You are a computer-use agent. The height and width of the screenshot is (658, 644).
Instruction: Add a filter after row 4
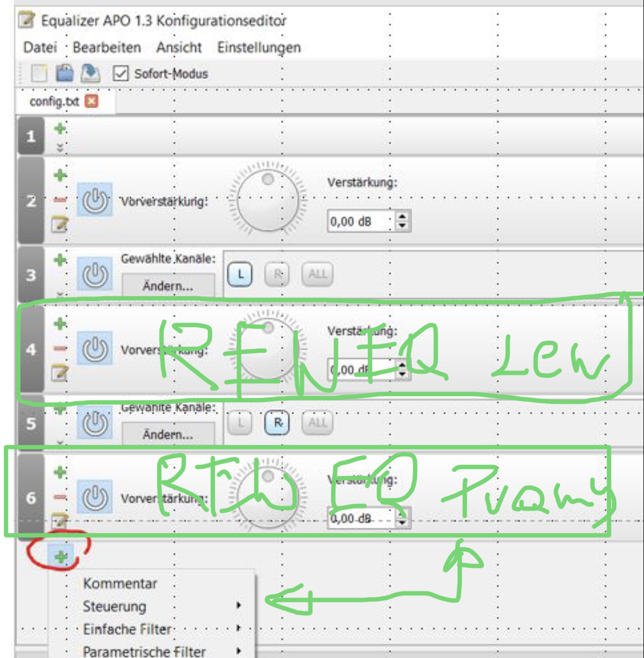pyautogui.click(x=60, y=324)
